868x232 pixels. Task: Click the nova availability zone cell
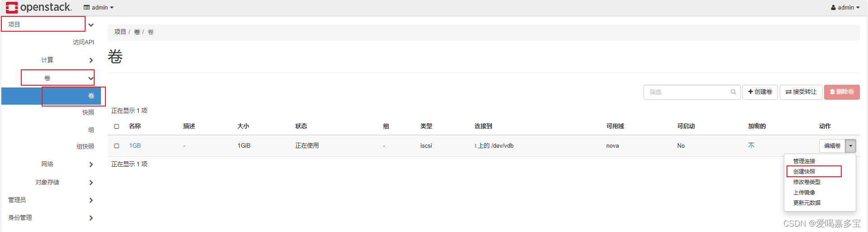pos(613,145)
